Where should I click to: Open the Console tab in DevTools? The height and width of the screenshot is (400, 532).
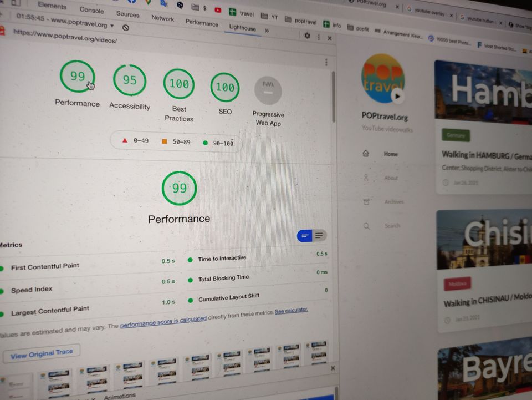91,10
